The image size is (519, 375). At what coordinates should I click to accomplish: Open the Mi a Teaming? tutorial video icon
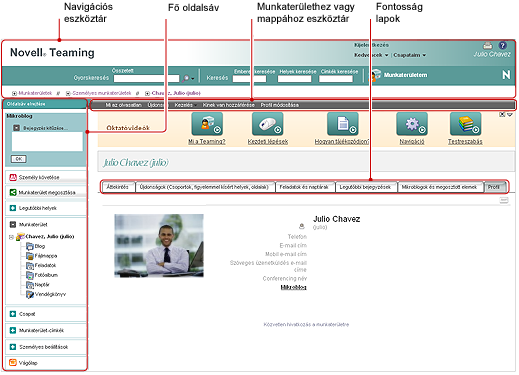click(207, 124)
